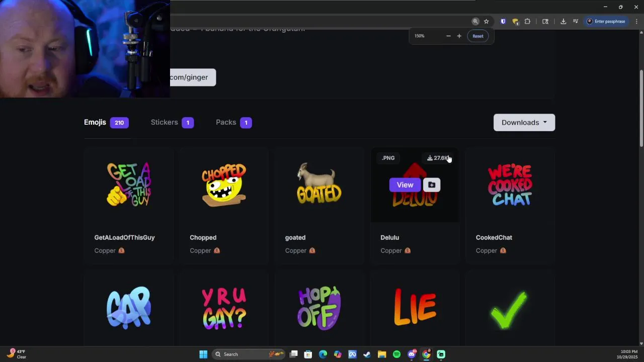The height and width of the screenshot is (362, 644).
Task: Switch to Chrome on the taskbar
Action: 426,354
